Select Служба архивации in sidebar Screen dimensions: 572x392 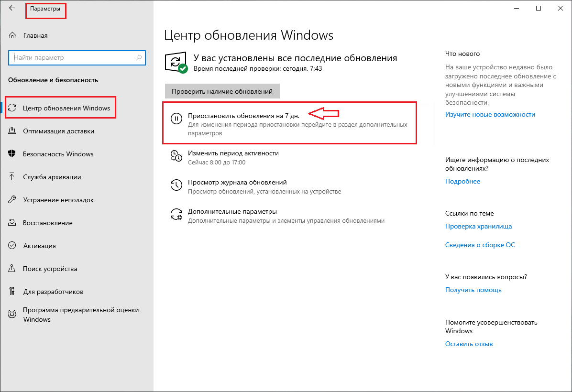point(52,177)
